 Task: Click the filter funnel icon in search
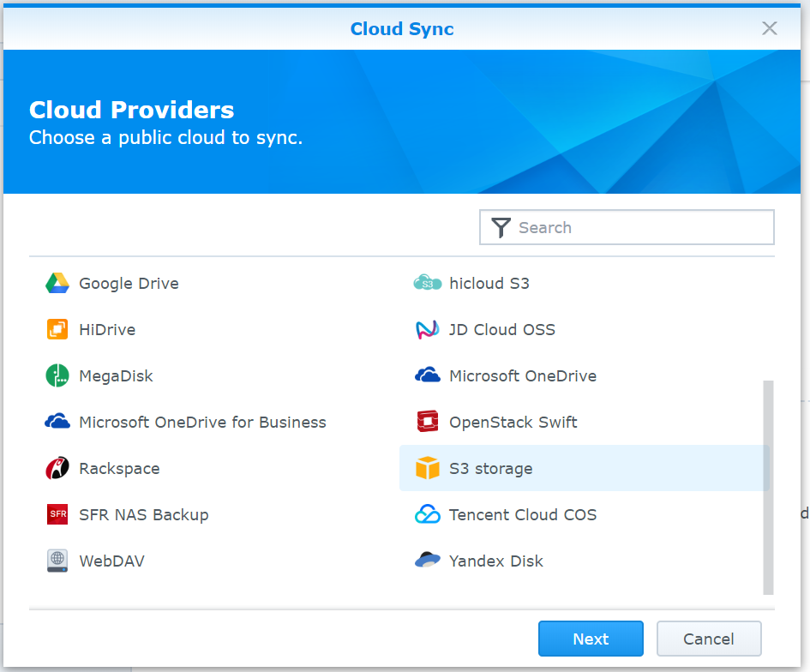point(501,228)
